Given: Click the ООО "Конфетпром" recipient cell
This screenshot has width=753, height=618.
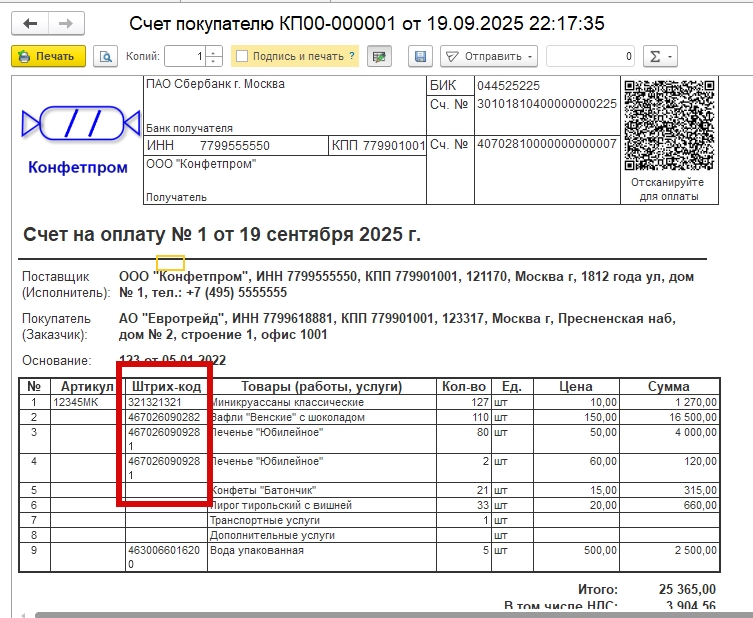Looking at the screenshot, I should coord(285,180).
